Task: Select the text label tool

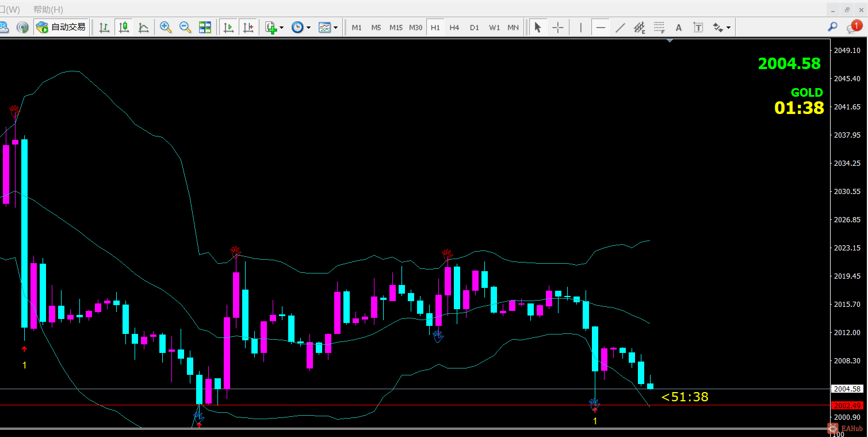Action: pyautogui.click(x=698, y=27)
